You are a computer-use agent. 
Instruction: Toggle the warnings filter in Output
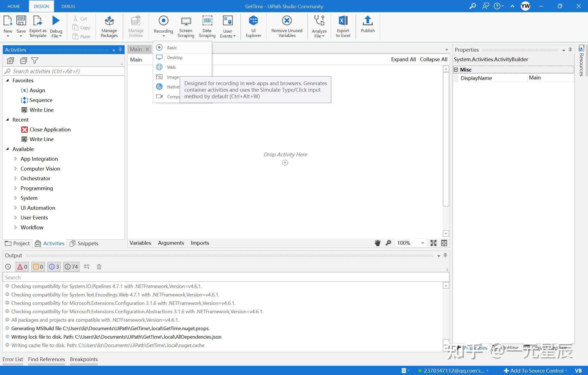point(38,267)
